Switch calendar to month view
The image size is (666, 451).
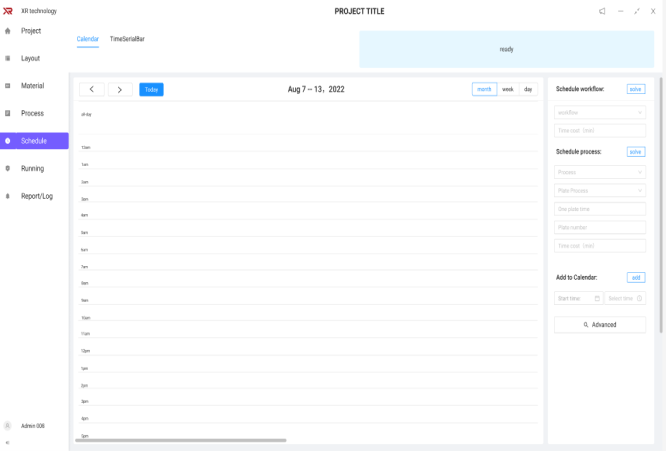pyautogui.click(x=484, y=89)
